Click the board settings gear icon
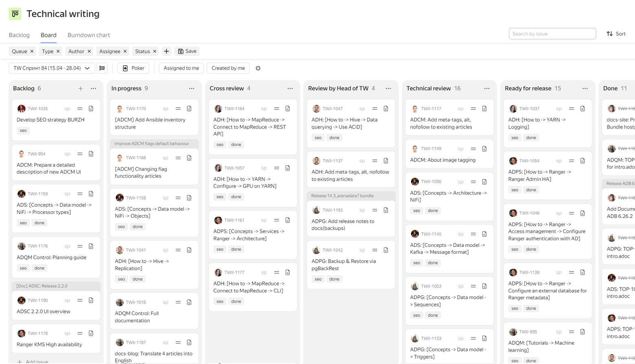Image resolution: width=635 pixels, height=364 pixels. (258, 68)
